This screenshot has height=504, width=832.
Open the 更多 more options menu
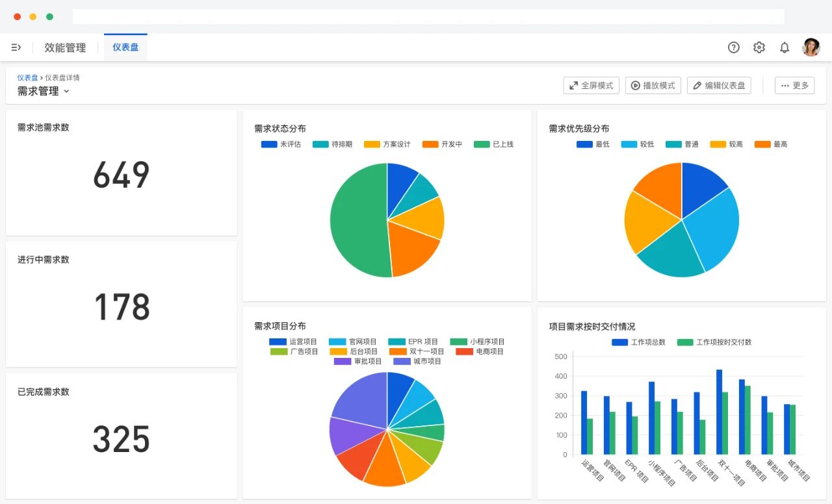(x=794, y=86)
